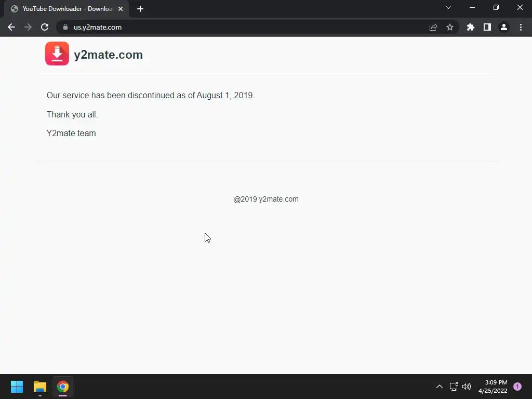The height and width of the screenshot is (399, 532).
Task: Open the Windows Start menu
Action: [17, 387]
